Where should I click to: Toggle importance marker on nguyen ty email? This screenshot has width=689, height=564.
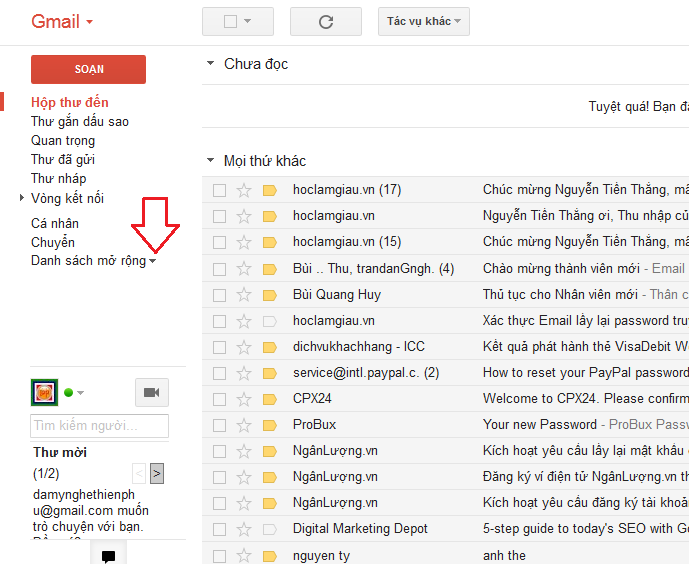point(270,556)
